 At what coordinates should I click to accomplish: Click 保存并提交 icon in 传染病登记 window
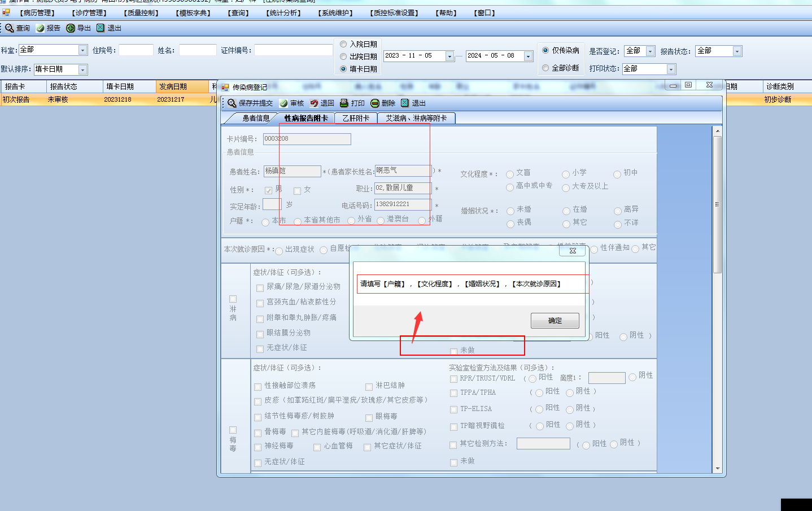[232, 103]
